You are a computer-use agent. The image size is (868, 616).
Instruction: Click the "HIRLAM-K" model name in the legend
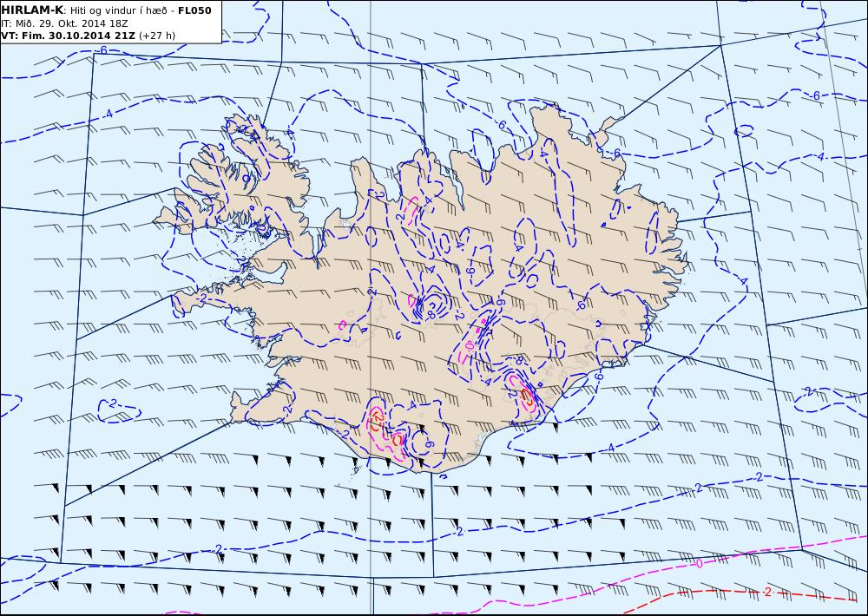point(32,10)
